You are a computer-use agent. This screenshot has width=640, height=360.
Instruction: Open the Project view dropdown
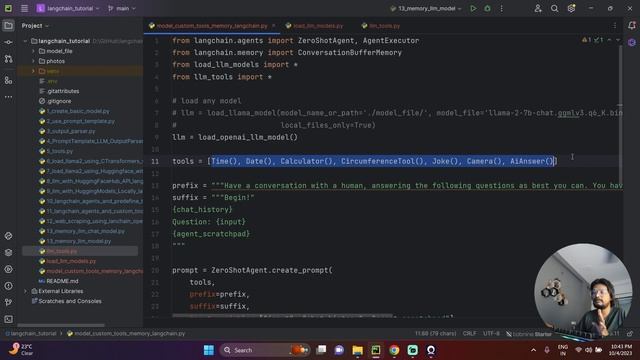[x=35, y=26]
